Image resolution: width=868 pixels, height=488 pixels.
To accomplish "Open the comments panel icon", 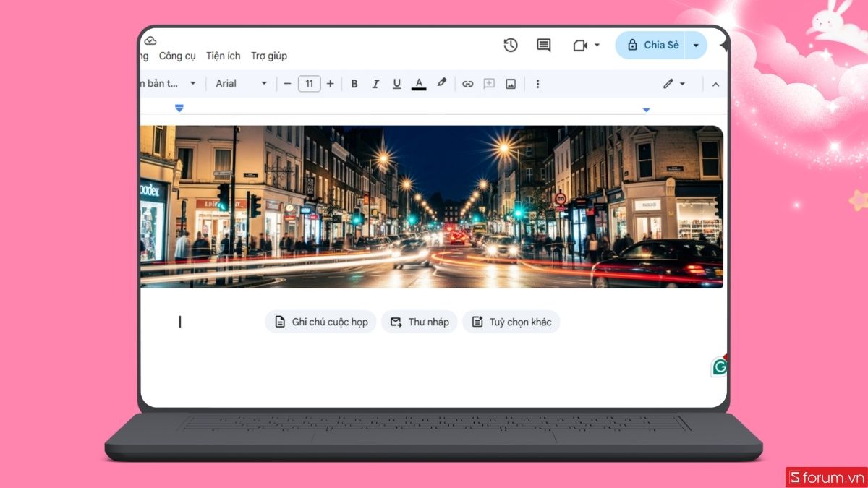I will click(x=543, y=45).
